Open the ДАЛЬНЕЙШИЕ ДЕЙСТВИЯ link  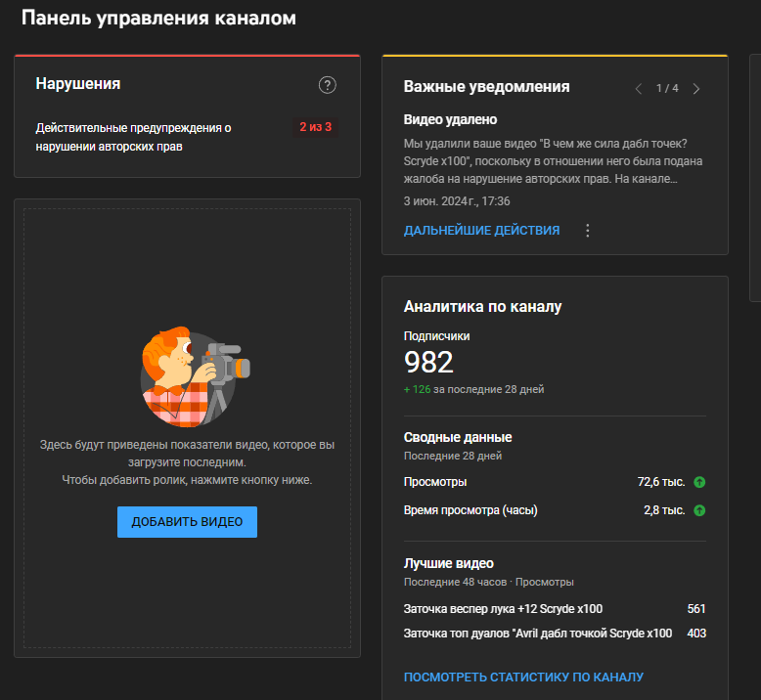pos(481,231)
